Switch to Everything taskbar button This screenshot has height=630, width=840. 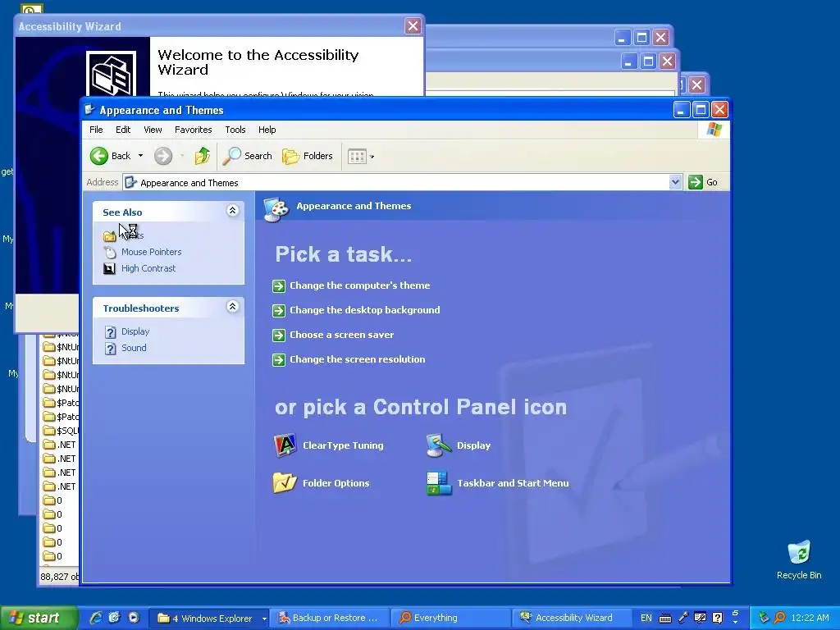450,619
